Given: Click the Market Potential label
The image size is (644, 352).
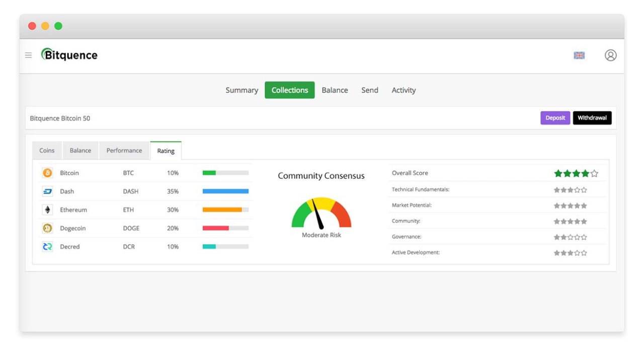Looking at the screenshot, I should [412, 205].
